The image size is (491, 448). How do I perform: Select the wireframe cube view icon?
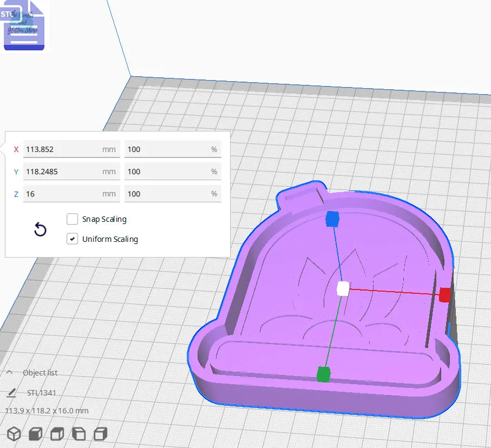(14, 434)
